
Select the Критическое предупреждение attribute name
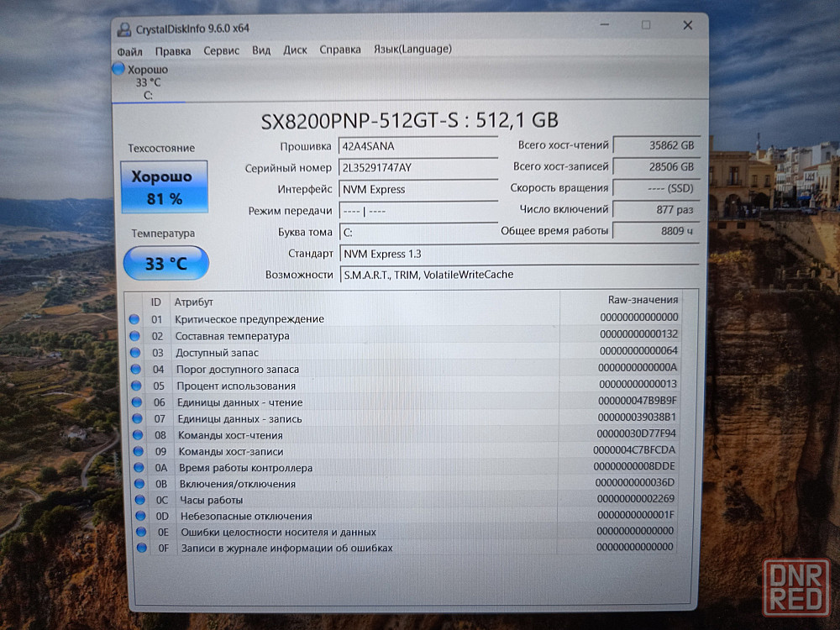(249, 319)
